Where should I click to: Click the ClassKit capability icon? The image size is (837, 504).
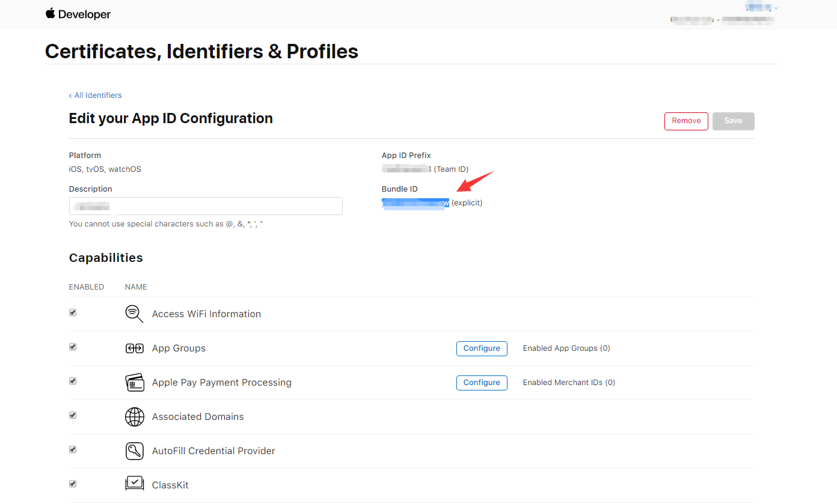coord(134,483)
